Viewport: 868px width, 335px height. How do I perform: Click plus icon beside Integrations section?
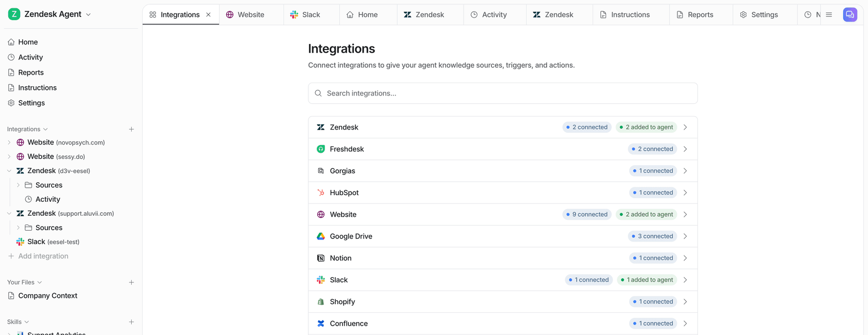pos(131,129)
